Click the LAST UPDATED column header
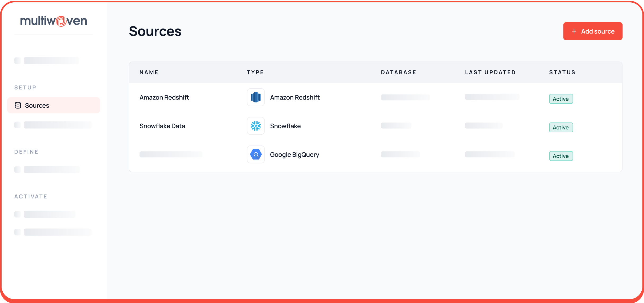Viewport: 644px width, 303px height. point(490,72)
